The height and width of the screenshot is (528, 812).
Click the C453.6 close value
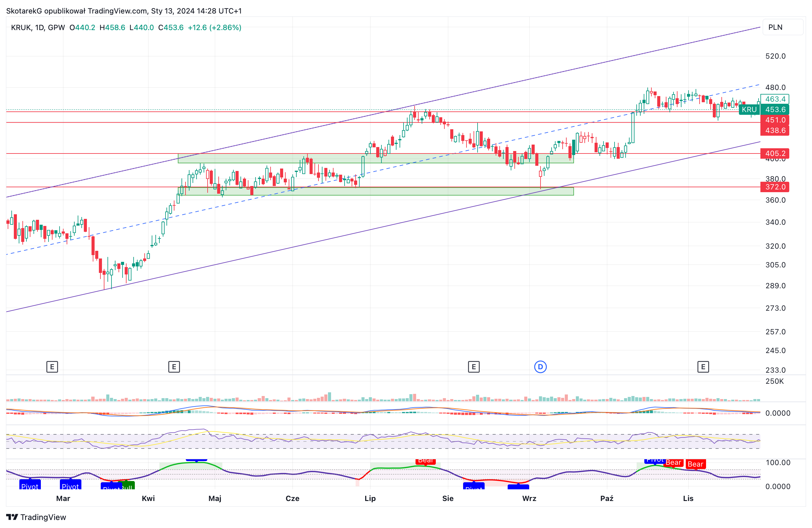pyautogui.click(x=171, y=28)
